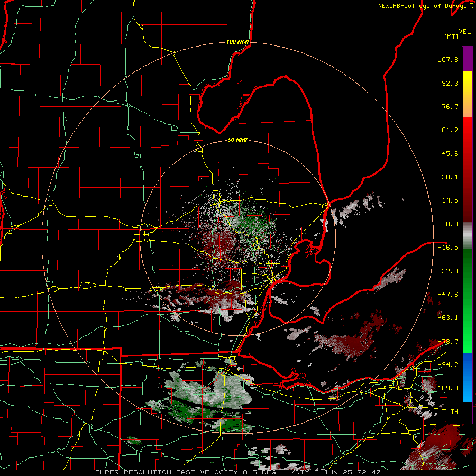Click the TH threshold label
Viewport: 476px width, 476px height.
(454, 412)
